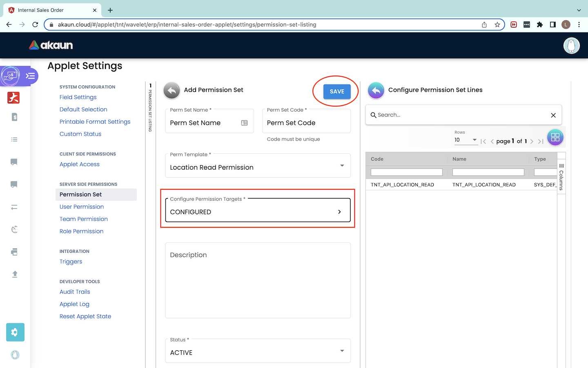Expand the Perm Template dropdown
The image size is (588, 368).
pyautogui.click(x=342, y=166)
